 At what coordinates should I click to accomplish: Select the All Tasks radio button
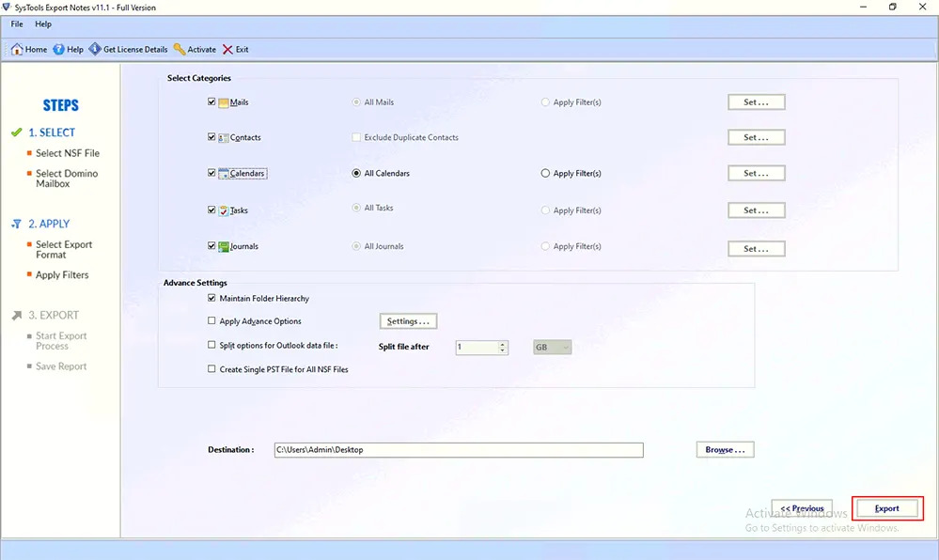[356, 208]
